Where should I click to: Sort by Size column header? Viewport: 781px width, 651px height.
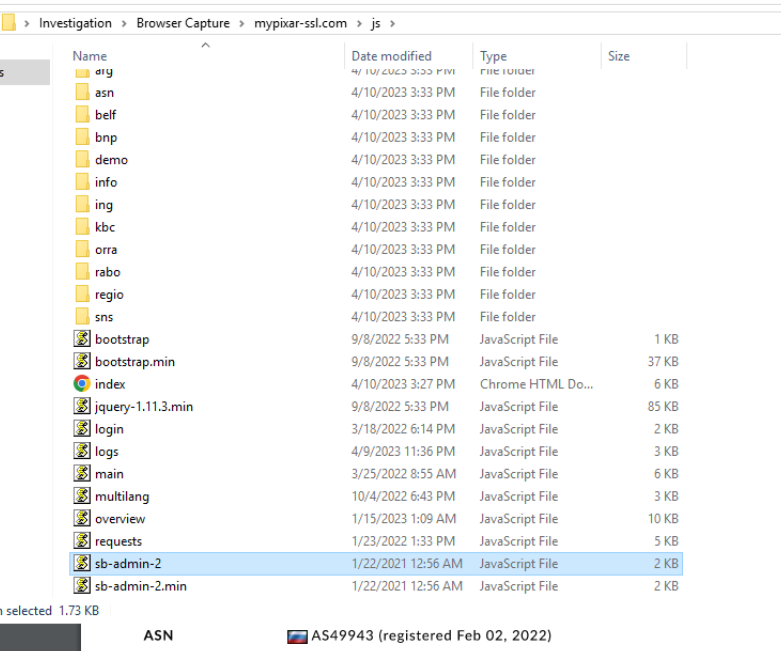(x=618, y=56)
